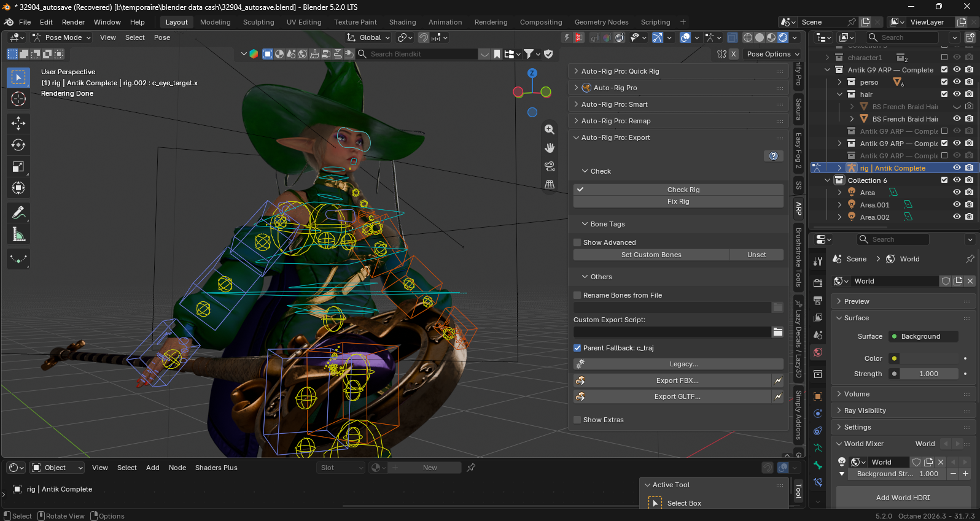This screenshot has width=980, height=521.
Task: Select the Scale tool
Action: pos(18,166)
